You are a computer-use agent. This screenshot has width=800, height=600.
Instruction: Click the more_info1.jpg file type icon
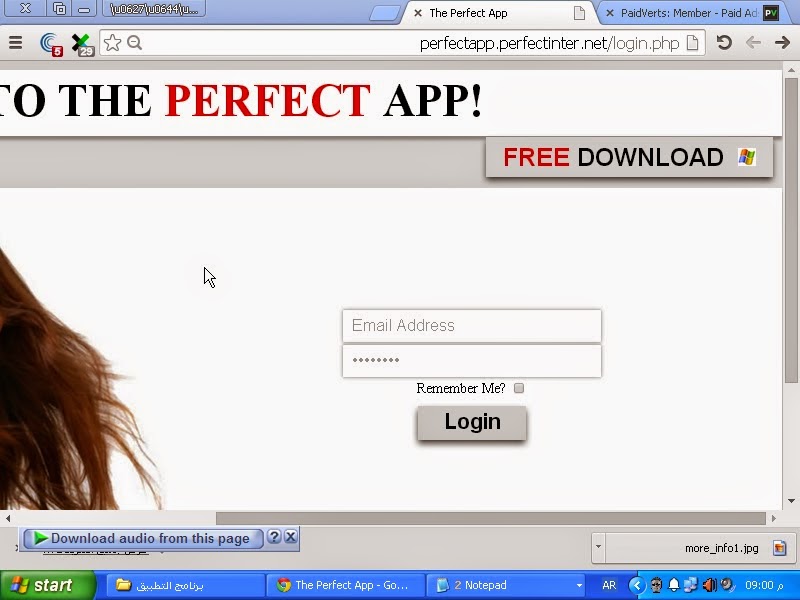pos(779,548)
